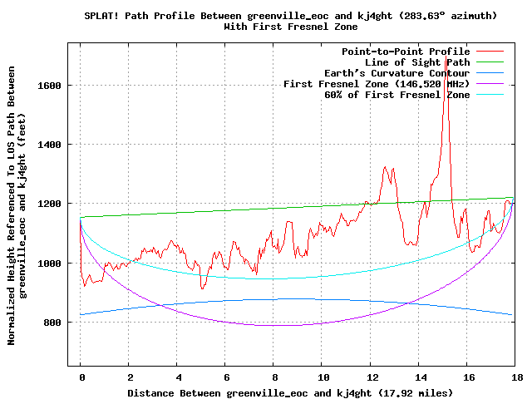
Task: Click the 800 tick label on the y-axis
Action: click(x=52, y=323)
